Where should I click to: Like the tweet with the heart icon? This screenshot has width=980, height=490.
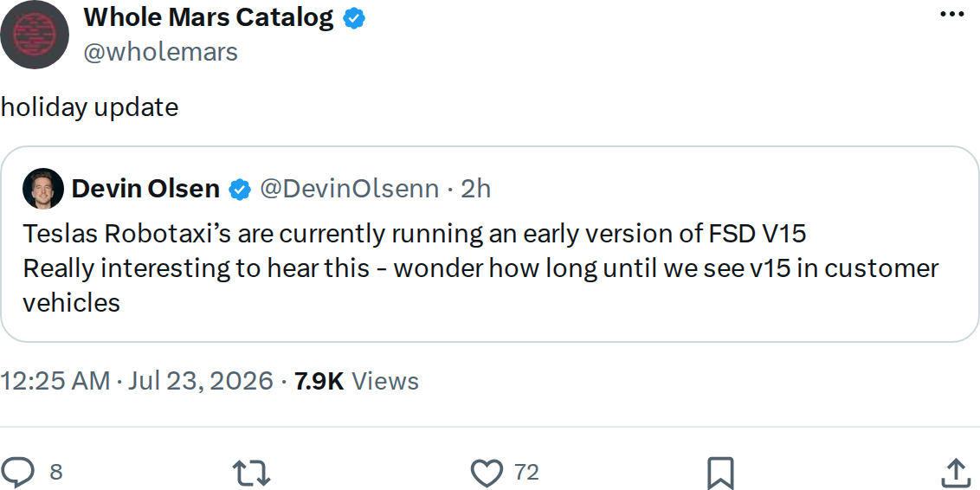pos(487,473)
